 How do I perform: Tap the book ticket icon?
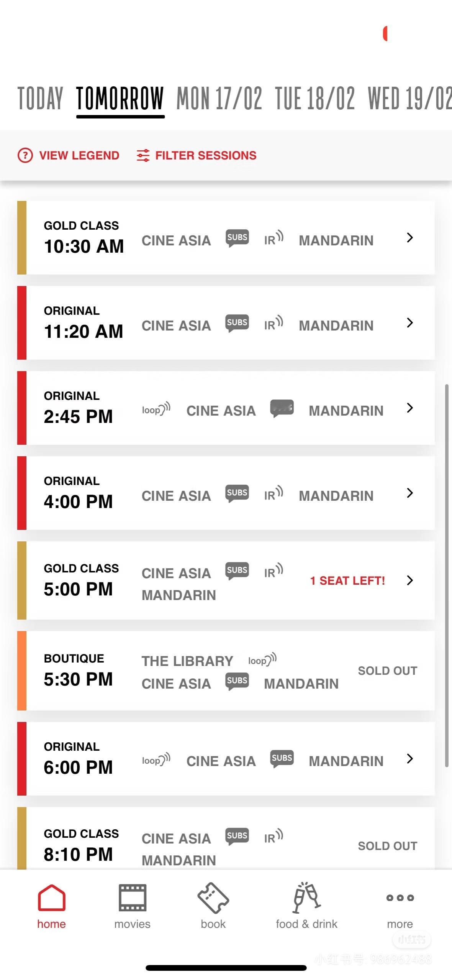tap(213, 898)
